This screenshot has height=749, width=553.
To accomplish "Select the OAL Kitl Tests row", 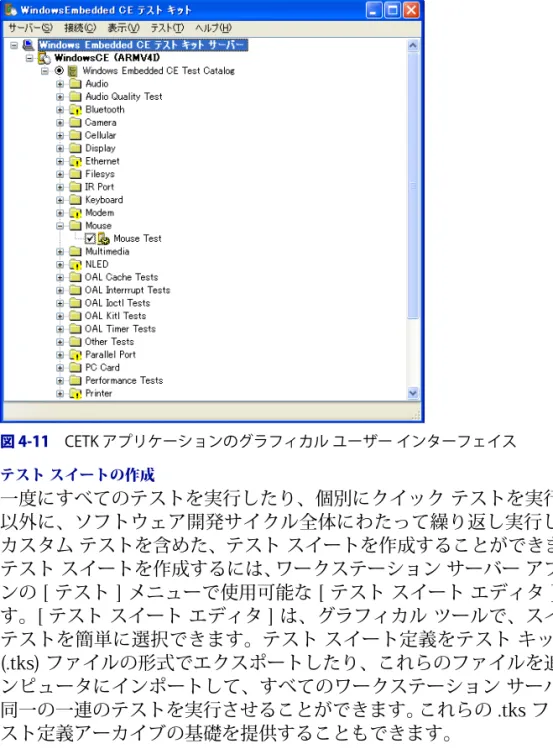I will coord(115,316).
